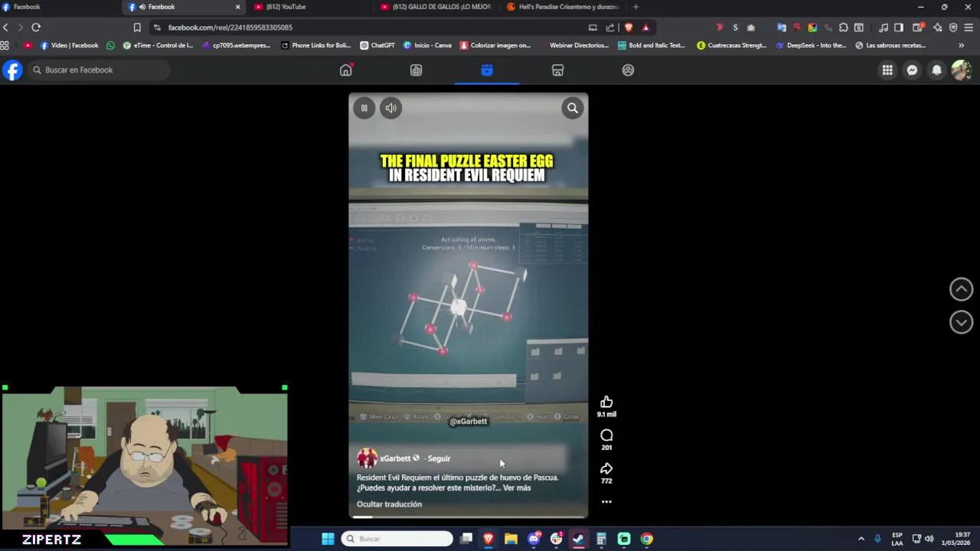Pause the reel video
The height and width of the screenshot is (551, 980).
[364, 108]
